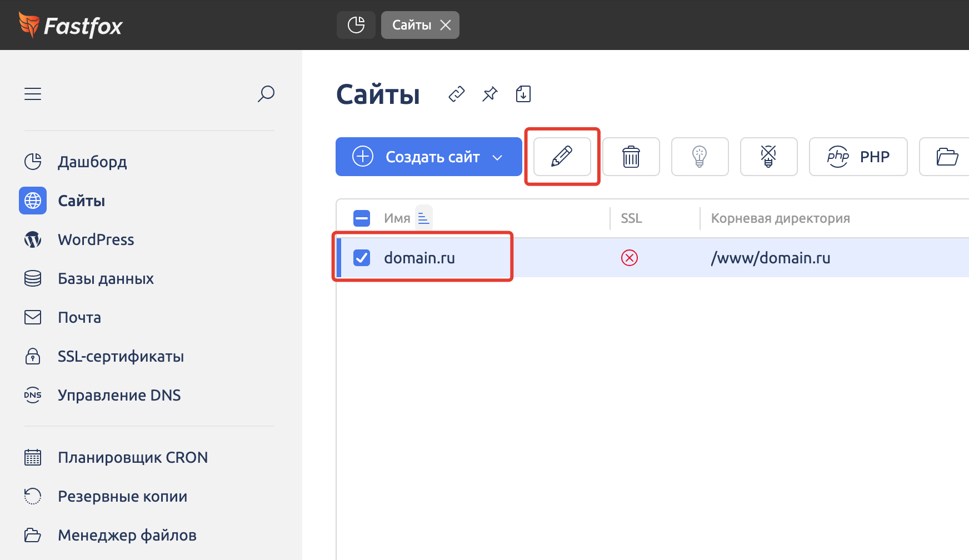Close the Сайты tab
The height and width of the screenshot is (560, 969).
coord(446,25)
